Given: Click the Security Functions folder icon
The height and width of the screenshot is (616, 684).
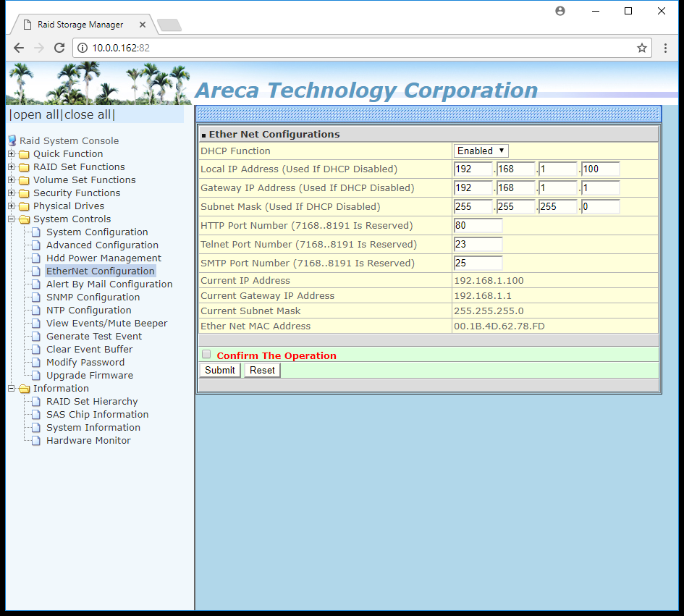Looking at the screenshot, I should point(25,193).
